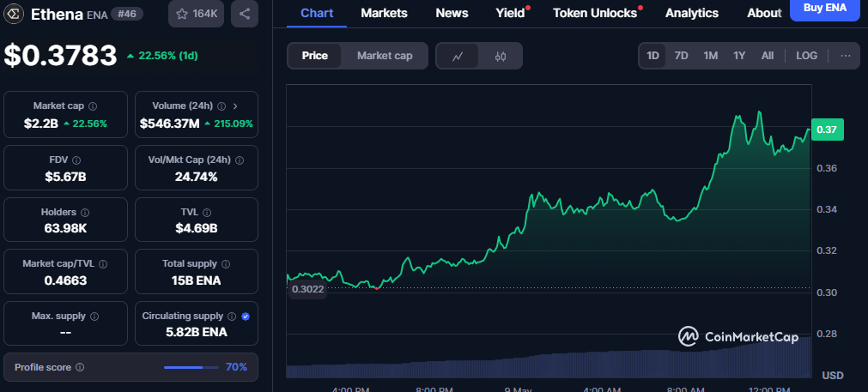The width and height of the screenshot is (868, 392).
Task: Show info tooltip for Total supply
Action: pyautogui.click(x=225, y=264)
